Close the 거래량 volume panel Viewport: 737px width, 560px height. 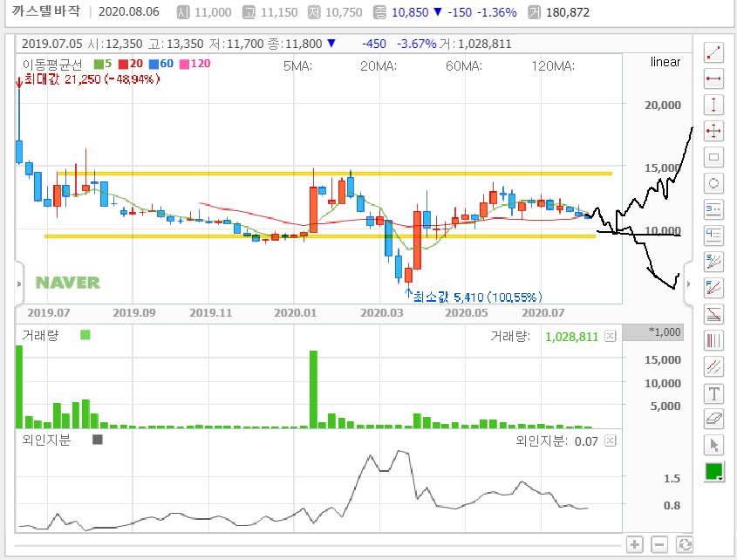(610, 336)
